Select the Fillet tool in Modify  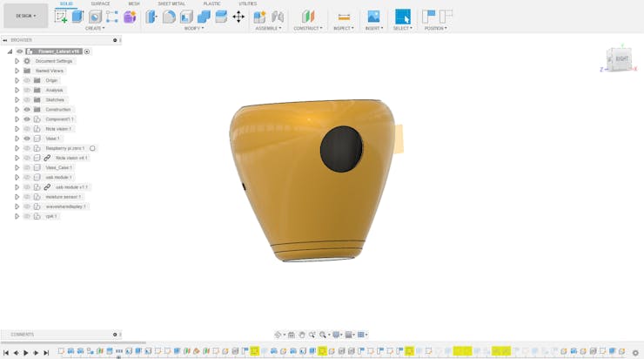coord(169,17)
